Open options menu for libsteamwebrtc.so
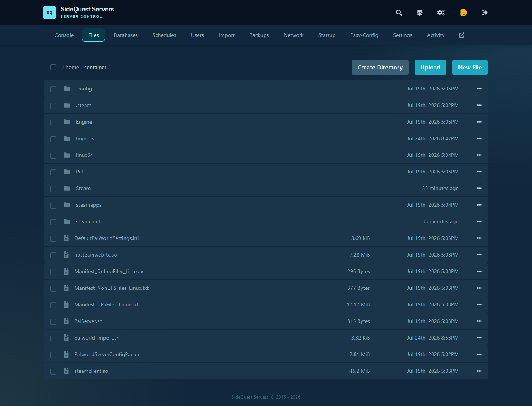Image resolution: width=532 pixels, height=406 pixels. coord(479,255)
